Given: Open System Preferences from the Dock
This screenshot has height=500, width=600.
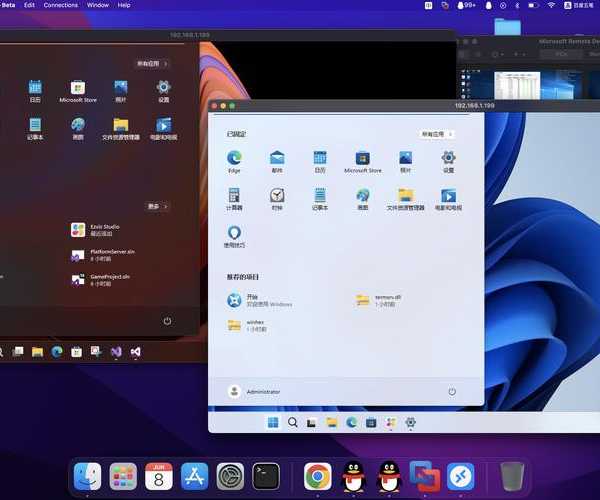Looking at the screenshot, I should [x=230, y=476].
